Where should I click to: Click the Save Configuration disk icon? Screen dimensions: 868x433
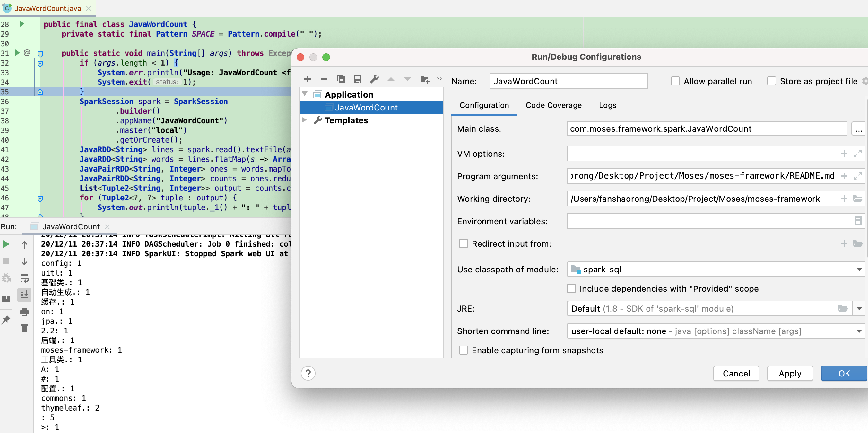point(357,79)
